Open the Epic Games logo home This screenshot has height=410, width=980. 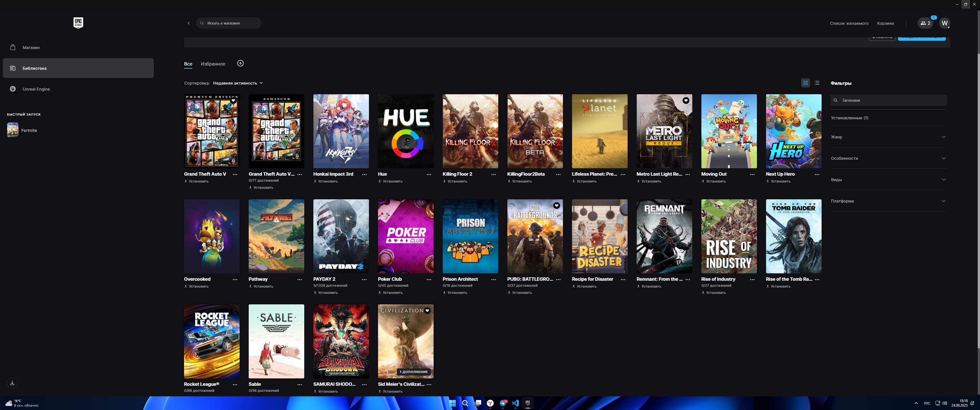click(78, 22)
